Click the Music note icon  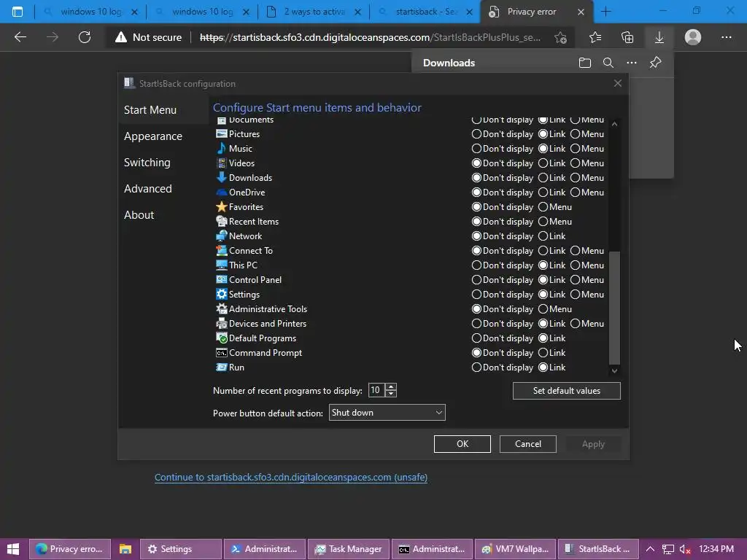(x=222, y=149)
